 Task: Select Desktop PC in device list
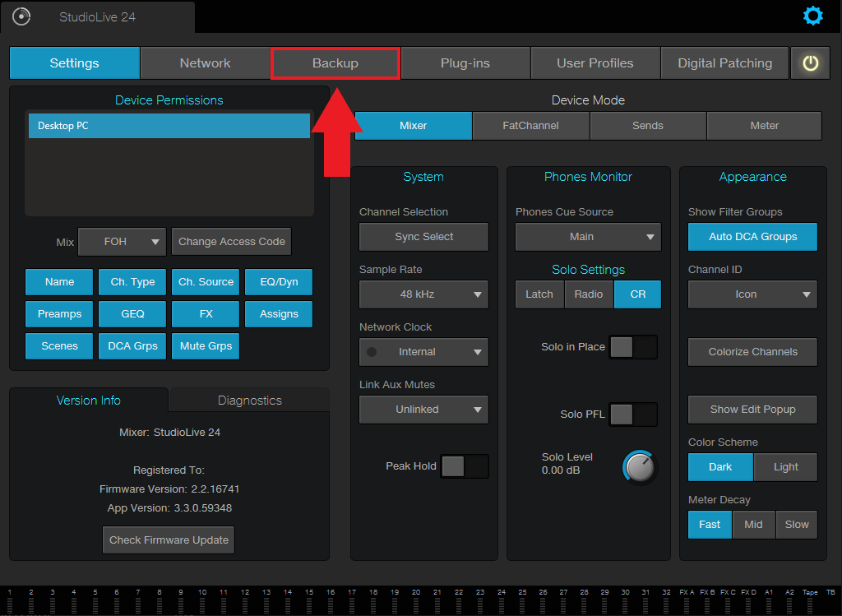coord(169,126)
